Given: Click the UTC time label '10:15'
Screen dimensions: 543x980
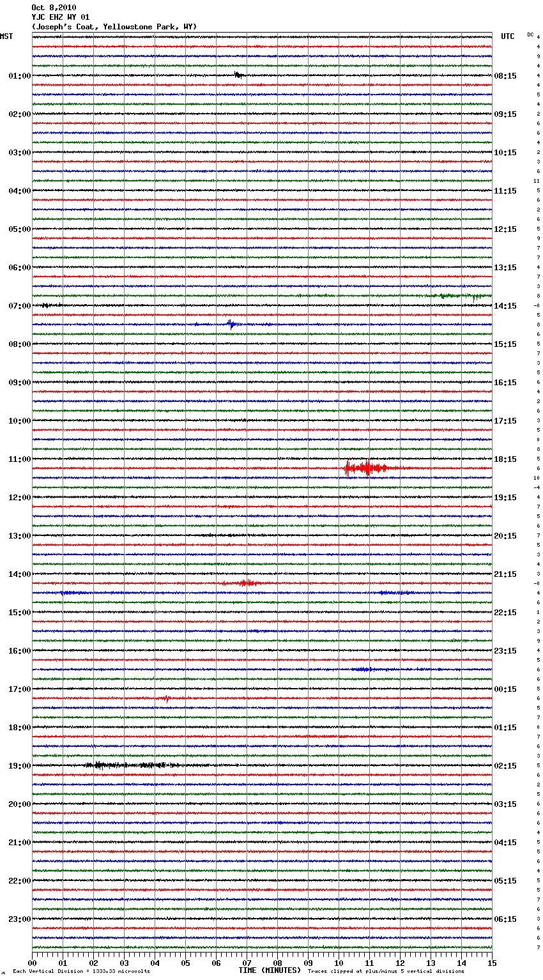Looking at the screenshot, I should pos(505,153).
